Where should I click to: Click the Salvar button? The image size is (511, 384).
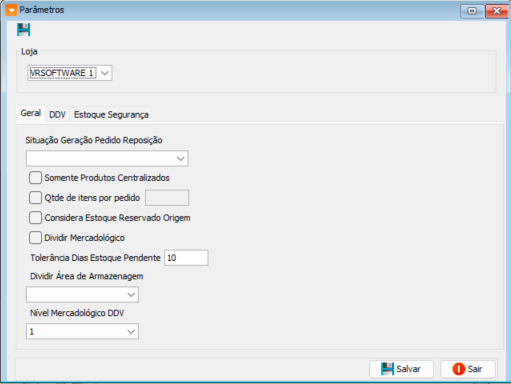click(401, 369)
